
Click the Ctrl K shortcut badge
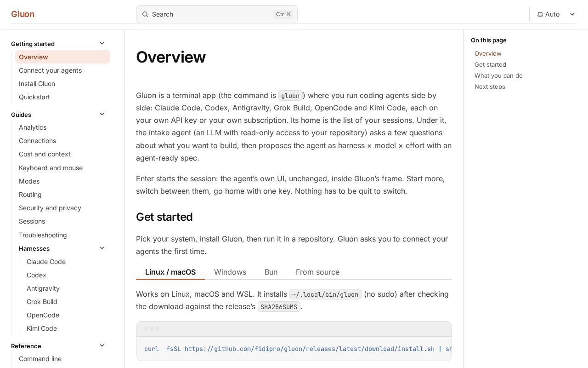[x=283, y=14]
